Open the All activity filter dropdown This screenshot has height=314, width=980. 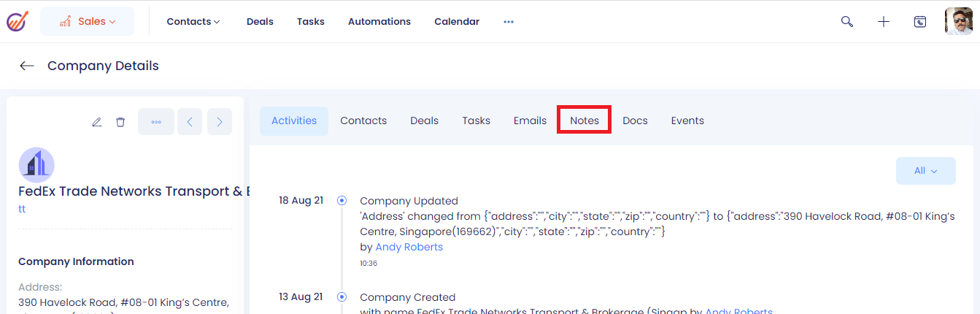(x=926, y=171)
